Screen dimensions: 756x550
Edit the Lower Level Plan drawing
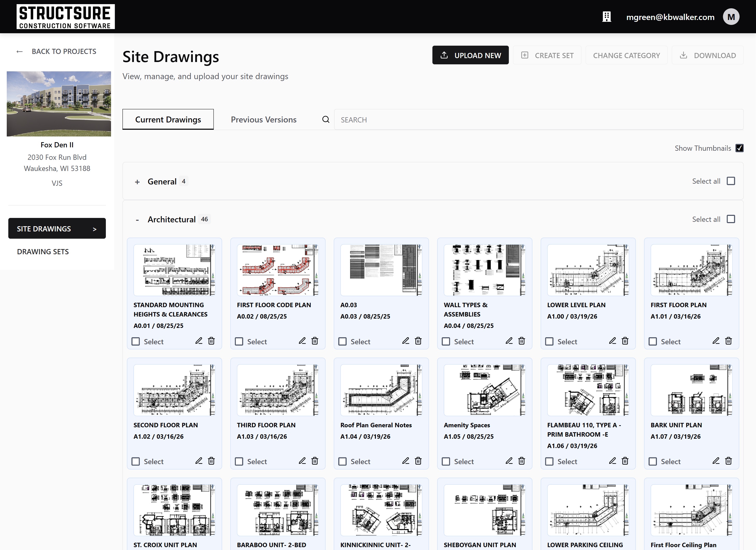click(x=612, y=341)
